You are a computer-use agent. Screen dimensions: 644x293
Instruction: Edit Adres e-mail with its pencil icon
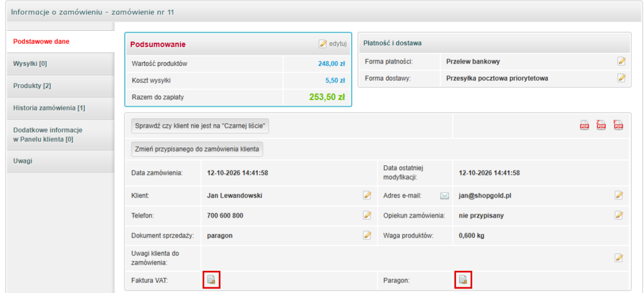click(619, 196)
